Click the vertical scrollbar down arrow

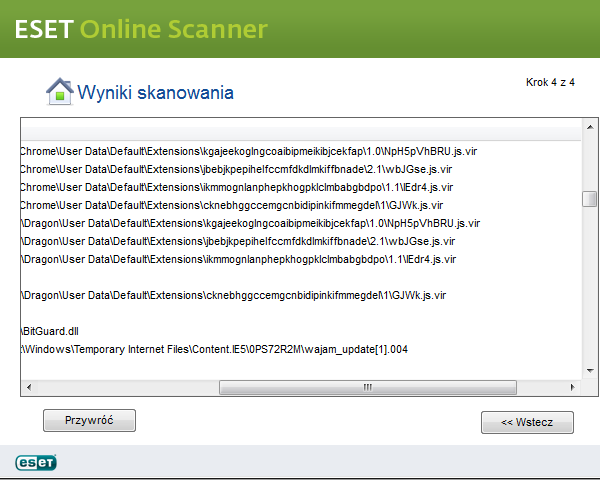[590, 371]
